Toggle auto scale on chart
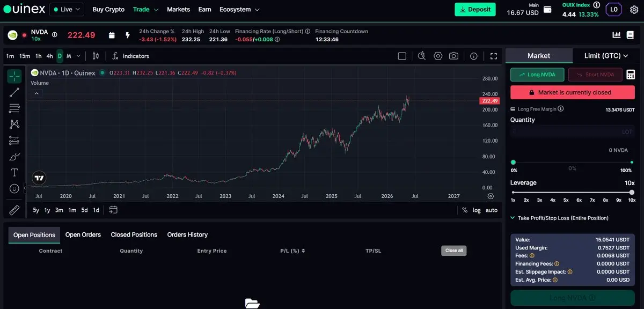 pos(492,210)
